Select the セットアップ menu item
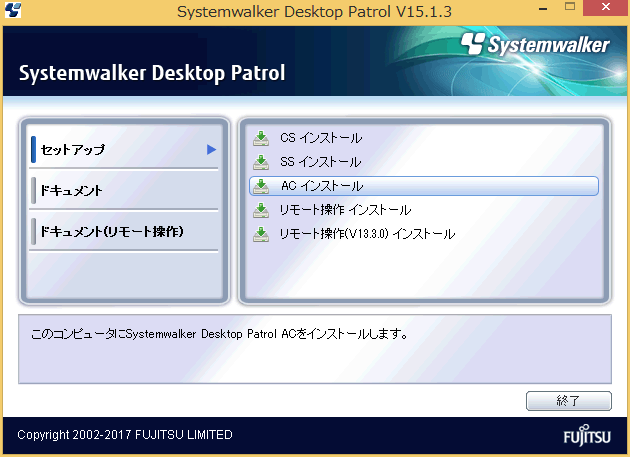This screenshot has width=630, height=457. click(73, 150)
